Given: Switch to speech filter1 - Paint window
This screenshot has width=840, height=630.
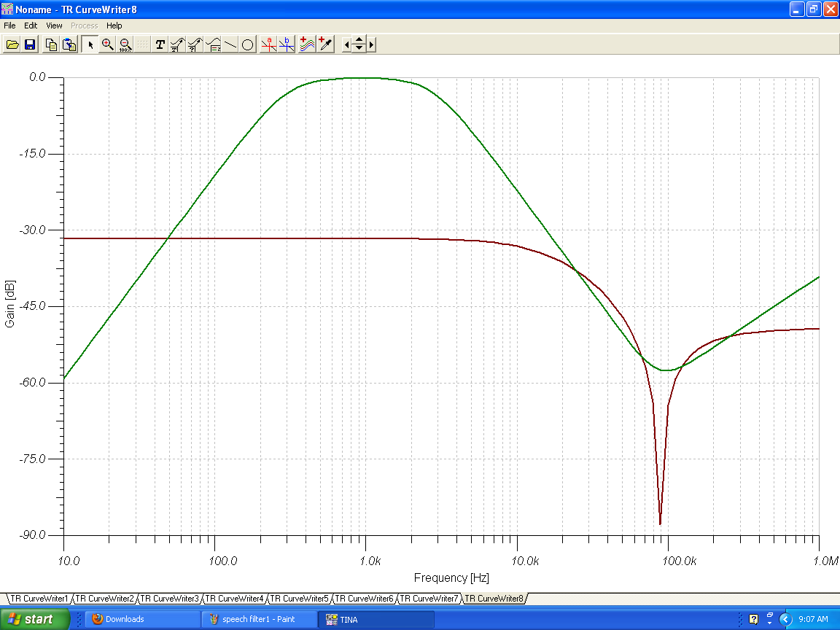Looking at the screenshot, I should click(x=259, y=619).
